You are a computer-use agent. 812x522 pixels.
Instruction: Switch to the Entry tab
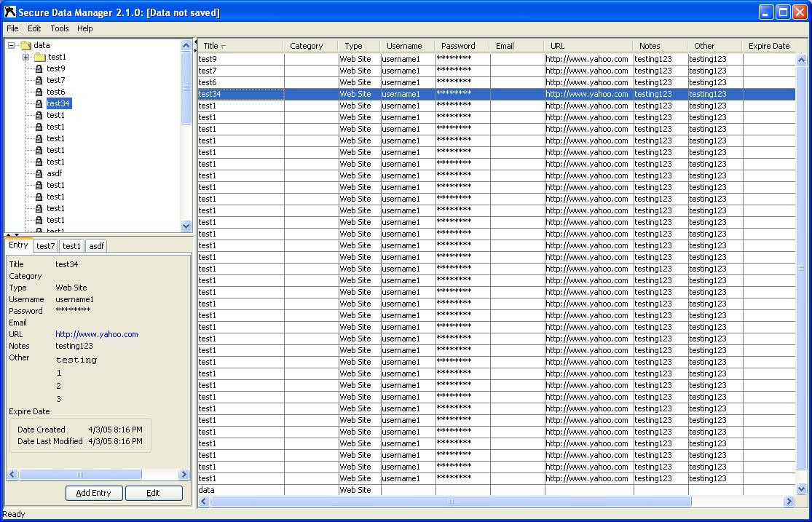coord(19,245)
